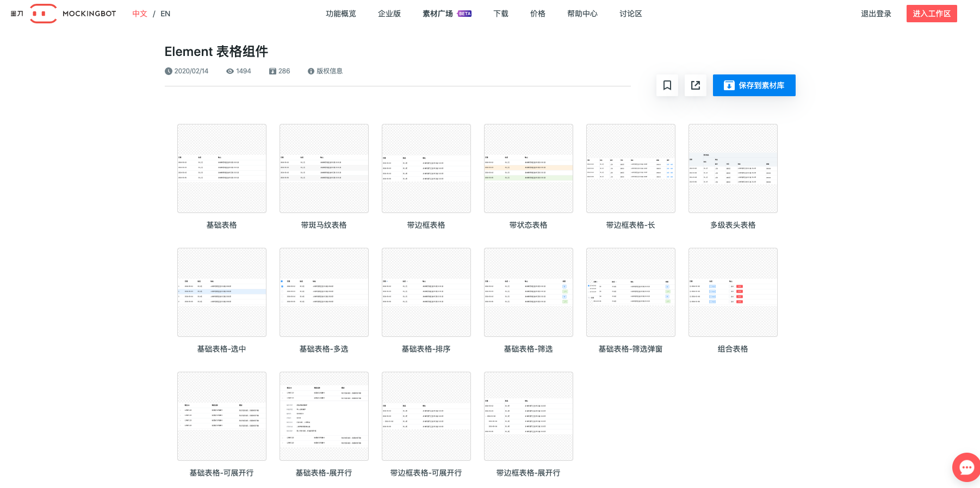Click 退出登录 to log out
Screen dimensions: 980x488
(x=876, y=14)
